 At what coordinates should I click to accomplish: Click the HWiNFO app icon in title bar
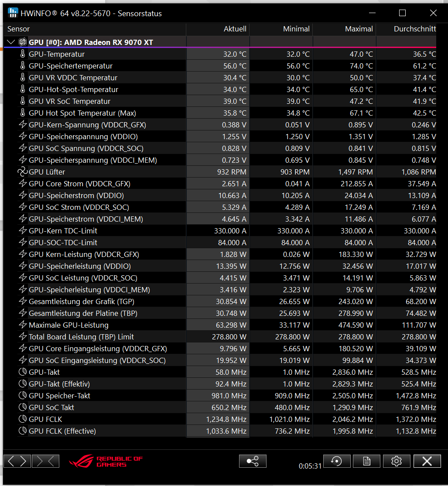[x=13, y=13]
